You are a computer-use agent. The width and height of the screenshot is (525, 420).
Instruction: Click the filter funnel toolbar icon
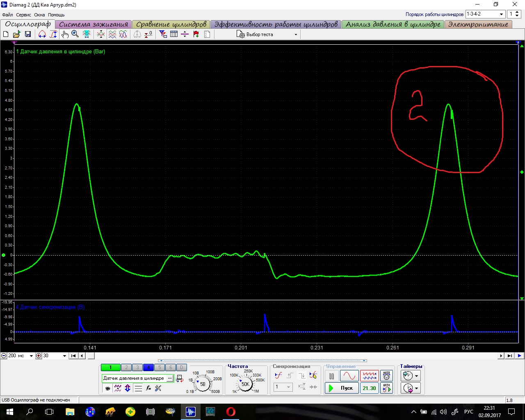[x=163, y=34]
